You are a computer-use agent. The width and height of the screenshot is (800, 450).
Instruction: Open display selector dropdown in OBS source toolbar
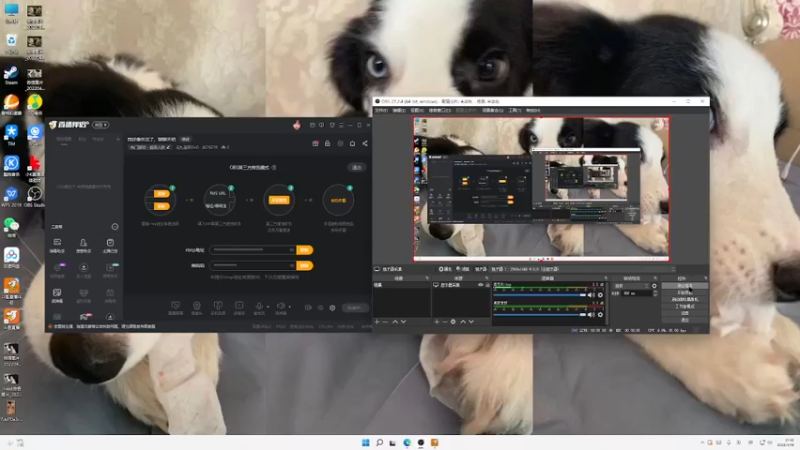tap(582, 269)
